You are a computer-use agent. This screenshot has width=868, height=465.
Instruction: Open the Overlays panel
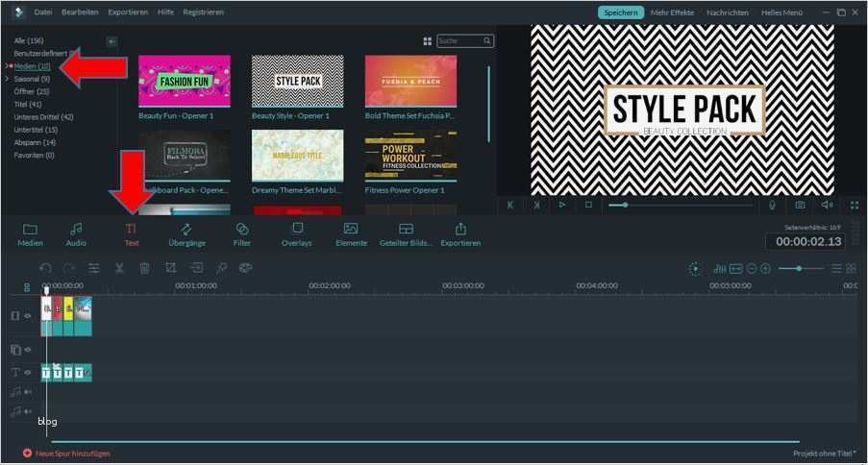pyautogui.click(x=297, y=233)
